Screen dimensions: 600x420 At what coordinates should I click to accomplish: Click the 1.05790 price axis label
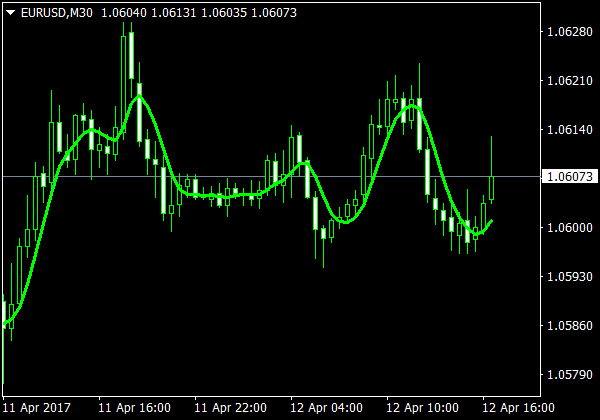coord(570,374)
